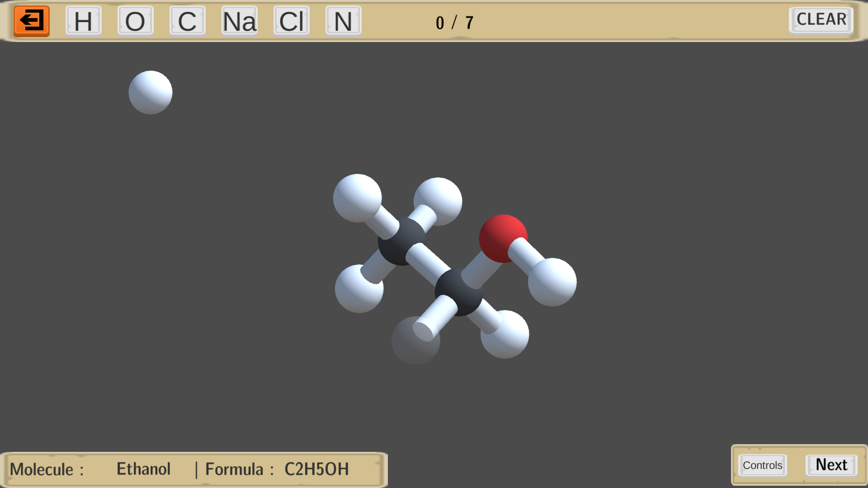Click the C2H5OH formula text
This screenshot has height=488, width=868.
coord(316,469)
